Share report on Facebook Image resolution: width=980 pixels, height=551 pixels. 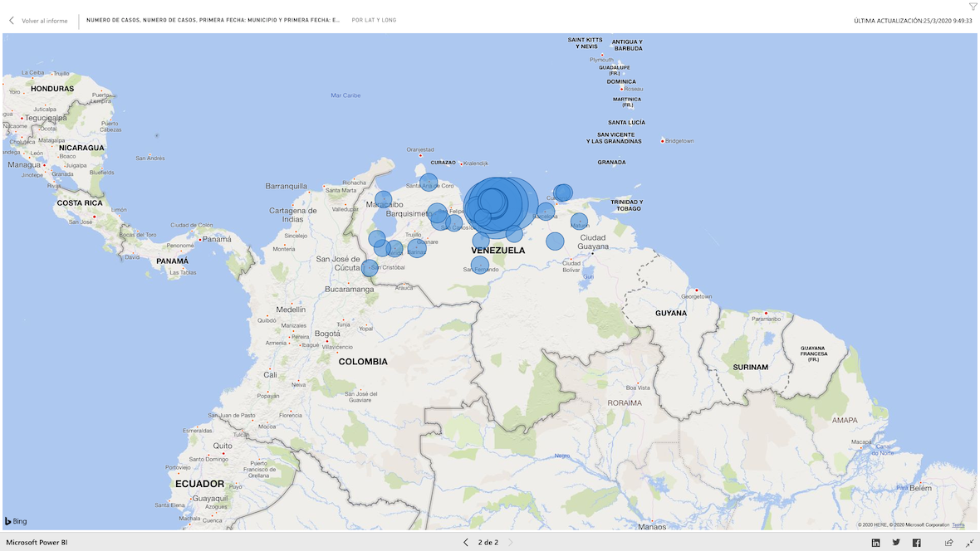point(917,543)
